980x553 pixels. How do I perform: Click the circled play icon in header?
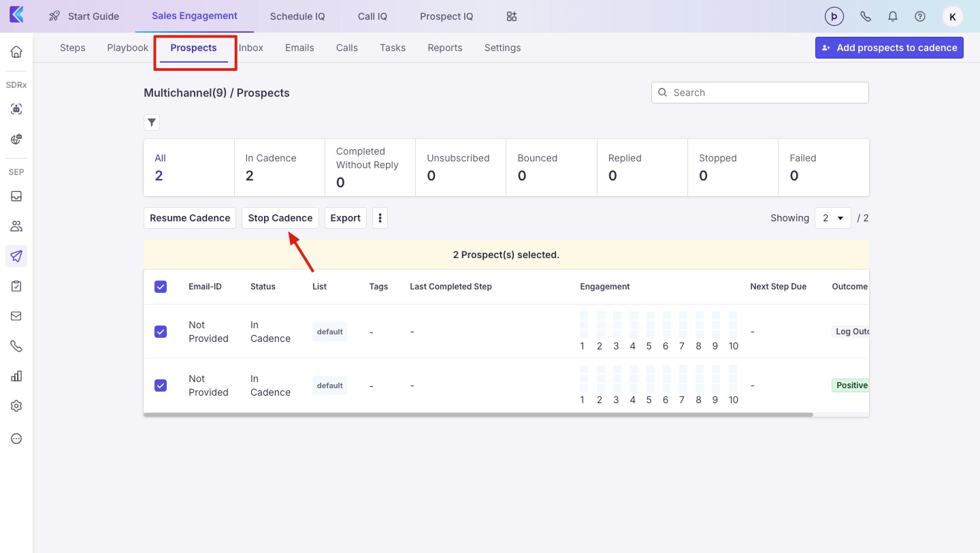834,16
